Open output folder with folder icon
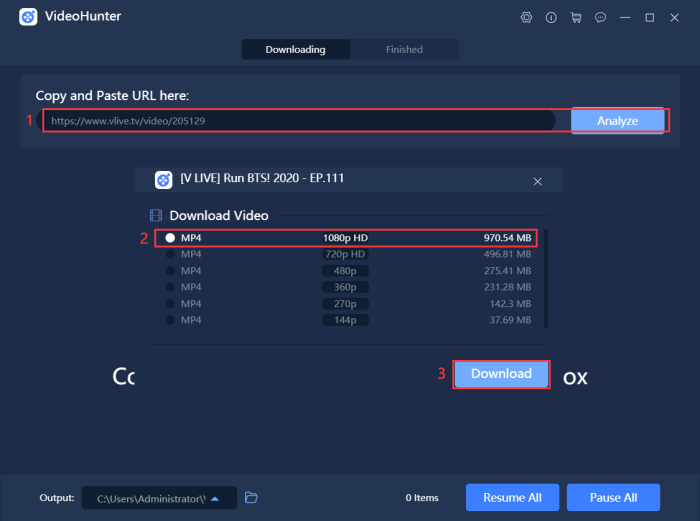The height and width of the screenshot is (521, 700). (251, 497)
